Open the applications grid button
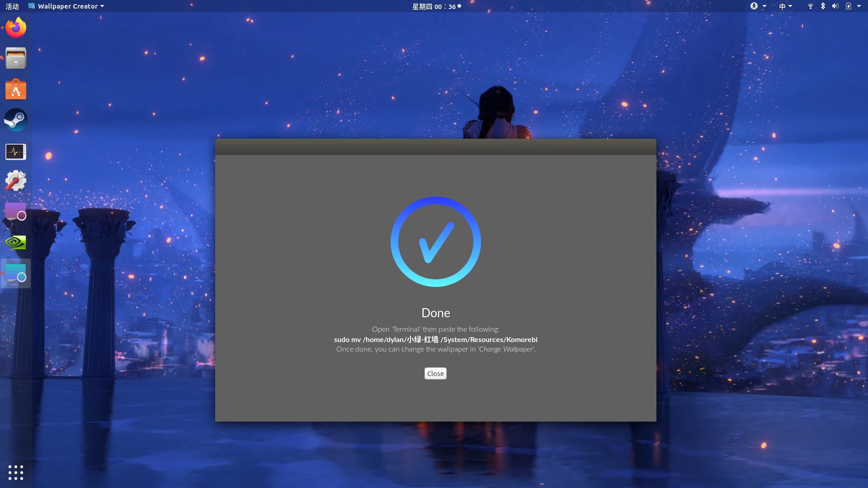Viewport: 868px width, 488px height. click(x=15, y=473)
